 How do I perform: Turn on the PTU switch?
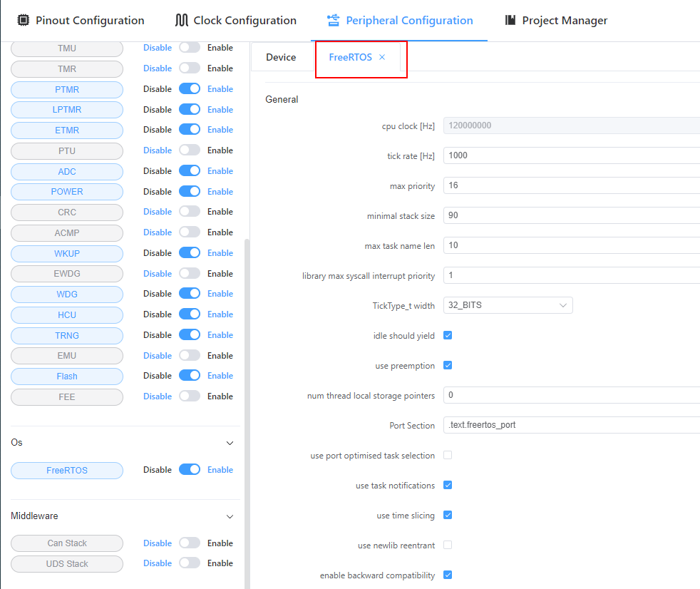click(190, 150)
